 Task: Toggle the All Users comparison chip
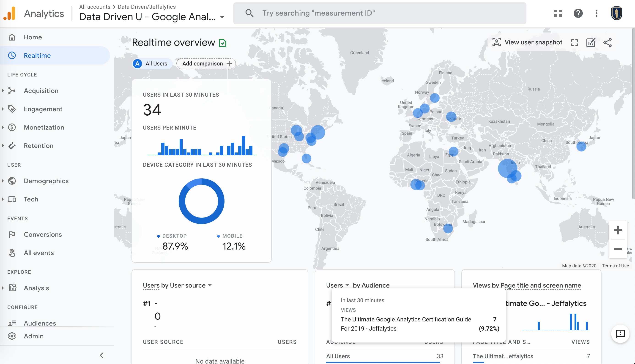[x=152, y=63]
